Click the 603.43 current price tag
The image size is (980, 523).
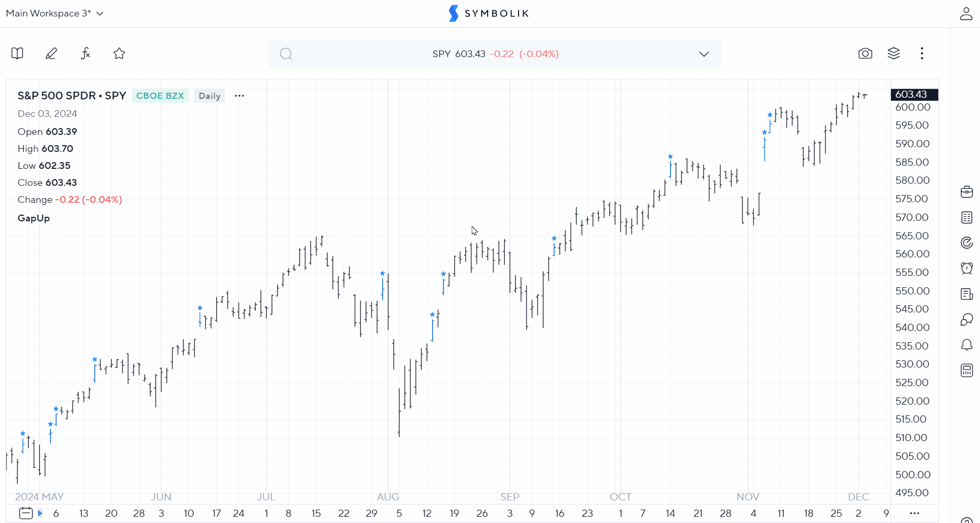pos(914,95)
